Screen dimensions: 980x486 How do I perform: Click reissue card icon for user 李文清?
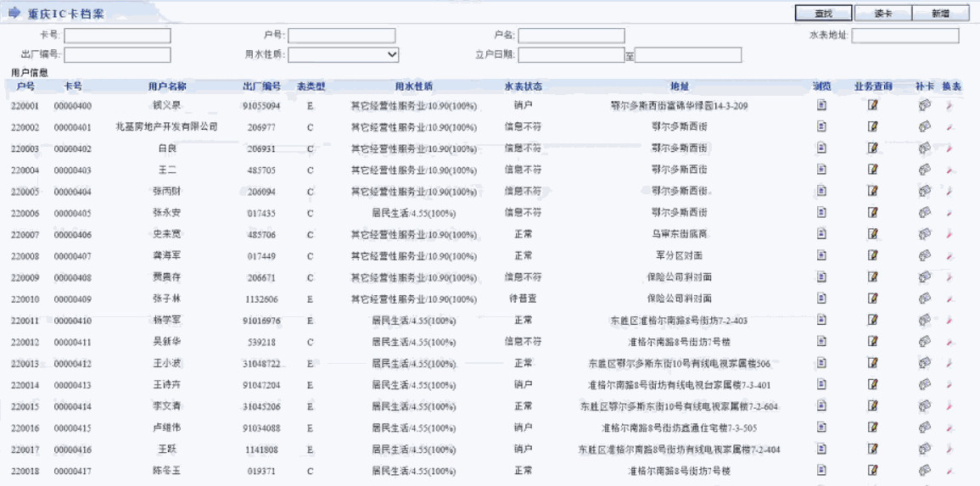[924, 406]
